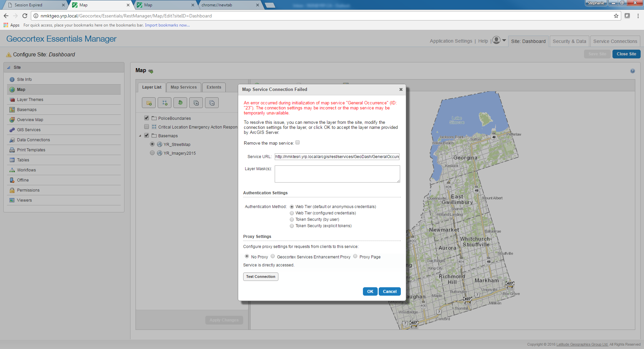Click the Apps shortcut in bookmarks bar

11,25
